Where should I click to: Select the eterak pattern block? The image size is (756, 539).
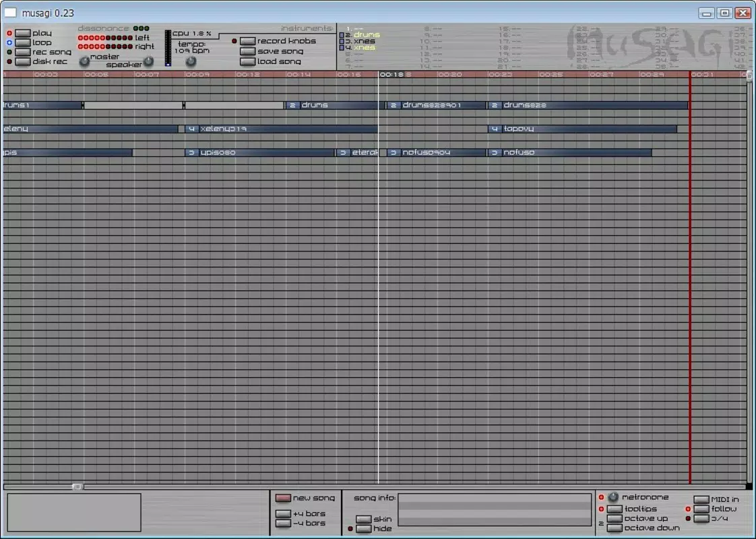(357, 152)
